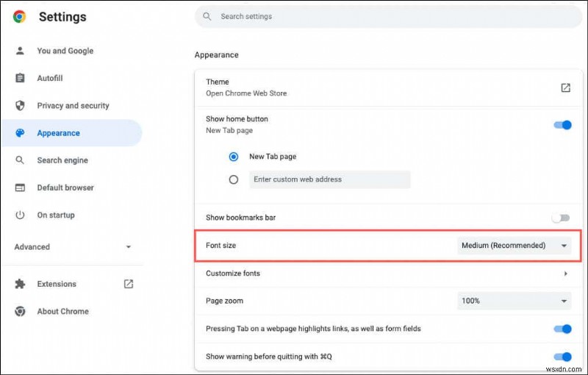Toggle Show warning before quitting switch
588x375 pixels.
click(x=562, y=357)
